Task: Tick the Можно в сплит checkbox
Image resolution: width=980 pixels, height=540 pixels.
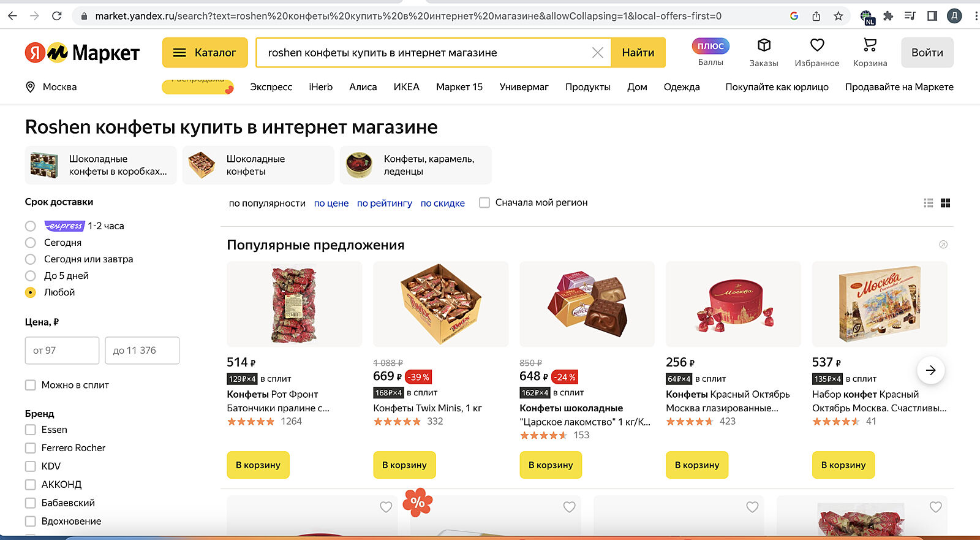Action: click(31, 385)
